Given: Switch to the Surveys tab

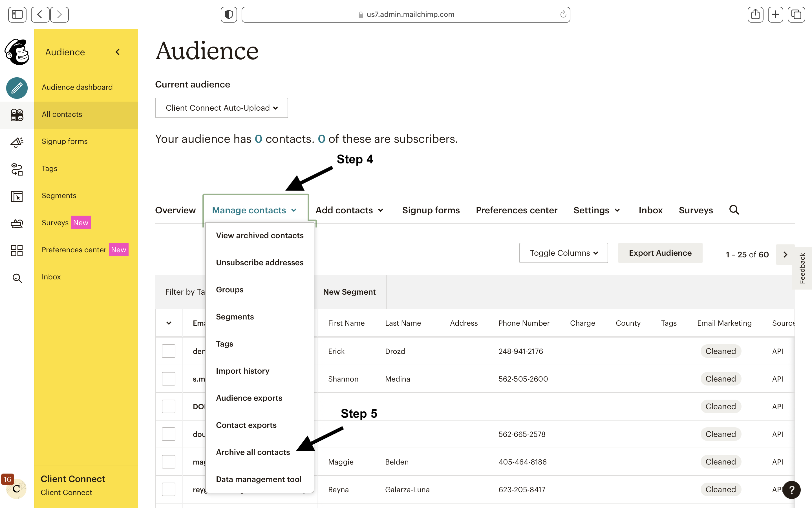Looking at the screenshot, I should (696, 210).
